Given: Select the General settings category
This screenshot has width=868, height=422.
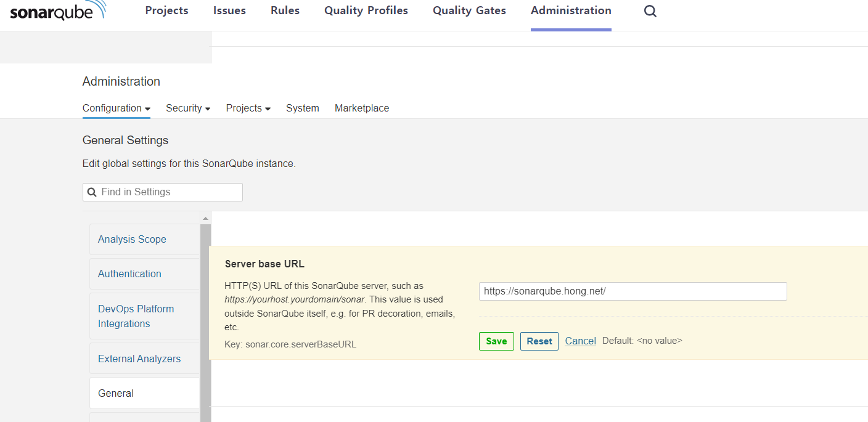Looking at the screenshot, I should pyautogui.click(x=145, y=393).
